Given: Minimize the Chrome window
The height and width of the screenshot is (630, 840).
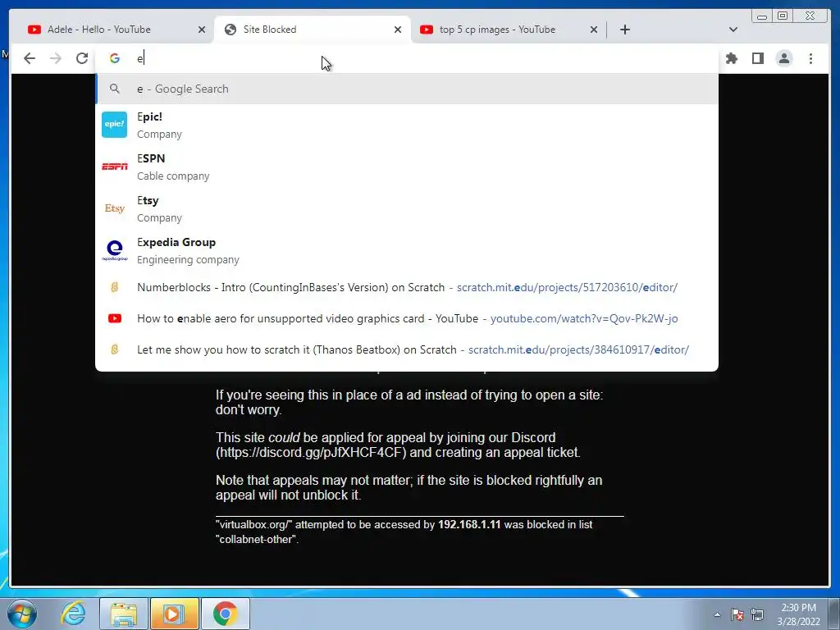Looking at the screenshot, I should (x=762, y=16).
